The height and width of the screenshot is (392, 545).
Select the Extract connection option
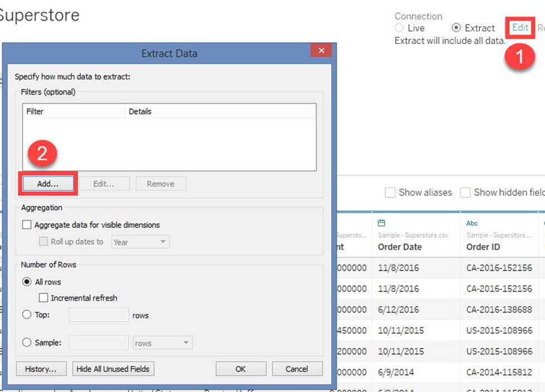pos(456,28)
